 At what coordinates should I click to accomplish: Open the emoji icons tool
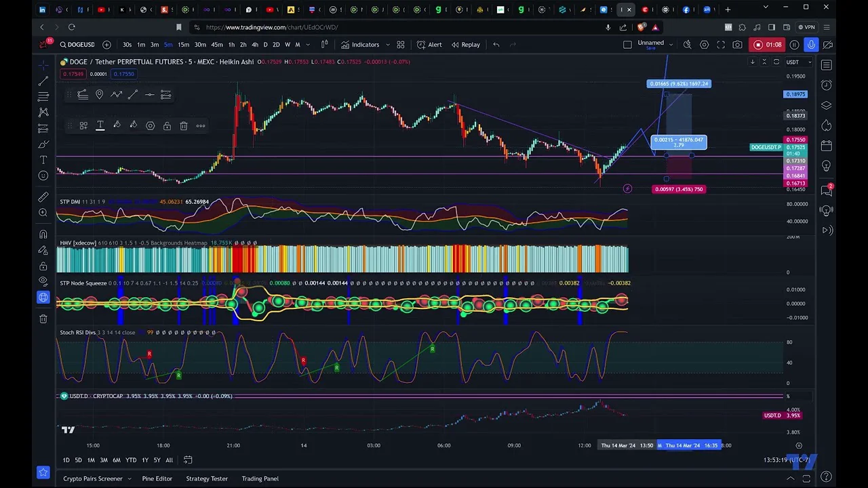[x=43, y=176]
